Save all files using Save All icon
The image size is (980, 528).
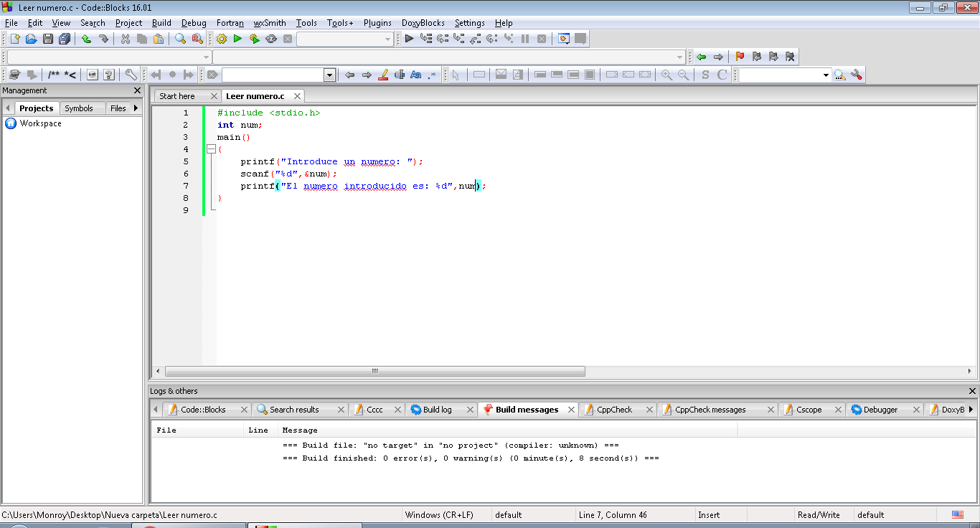tap(64, 39)
